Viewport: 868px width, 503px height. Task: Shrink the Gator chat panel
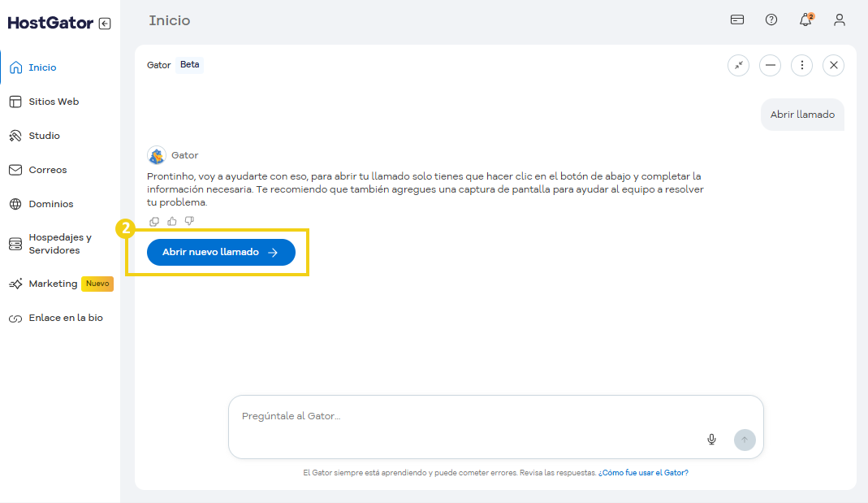(738, 65)
